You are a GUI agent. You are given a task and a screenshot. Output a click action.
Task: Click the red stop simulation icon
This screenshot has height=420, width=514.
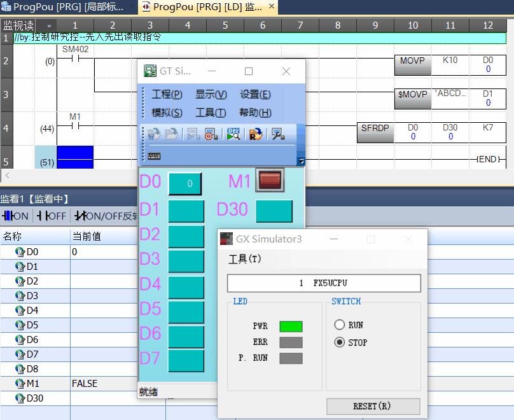(211, 134)
